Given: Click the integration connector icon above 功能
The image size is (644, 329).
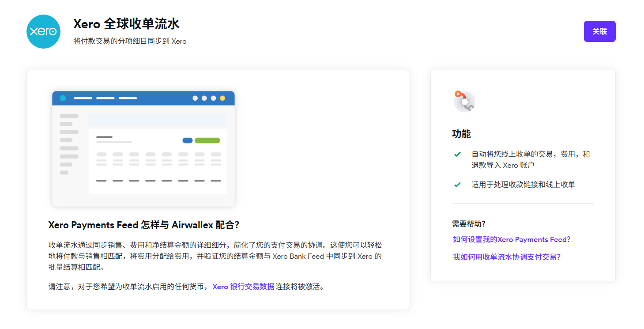Looking at the screenshot, I should click(464, 101).
